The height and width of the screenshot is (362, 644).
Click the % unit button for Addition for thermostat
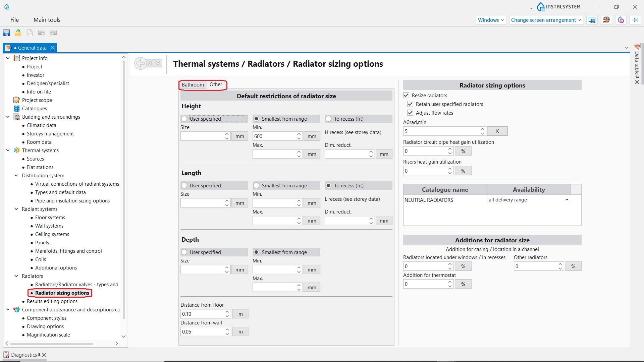[463, 284]
